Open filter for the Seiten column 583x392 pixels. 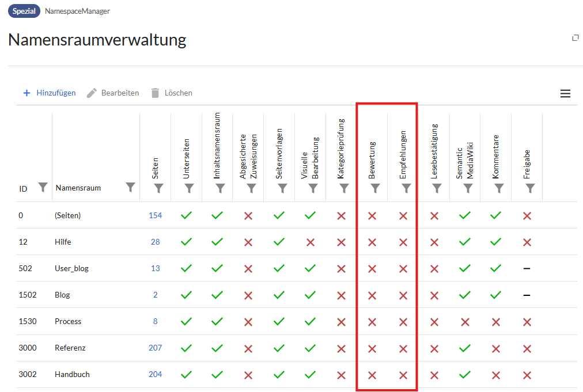coord(160,188)
